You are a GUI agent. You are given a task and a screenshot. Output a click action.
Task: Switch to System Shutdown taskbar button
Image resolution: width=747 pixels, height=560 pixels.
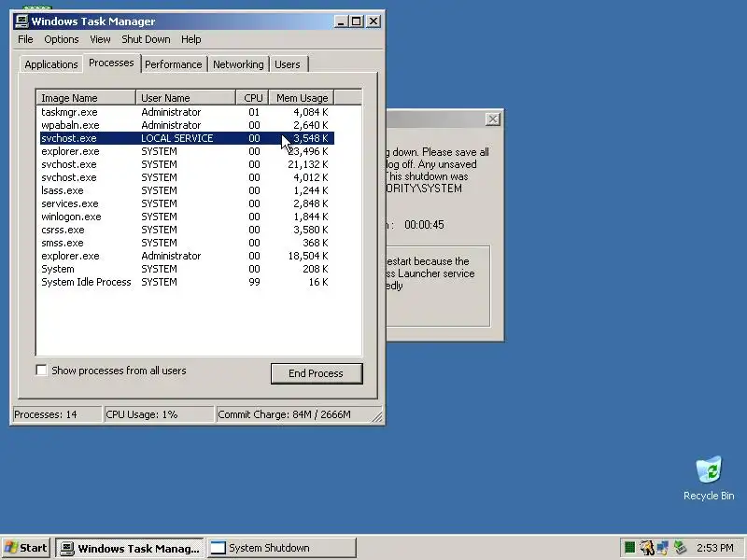pyautogui.click(x=282, y=548)
